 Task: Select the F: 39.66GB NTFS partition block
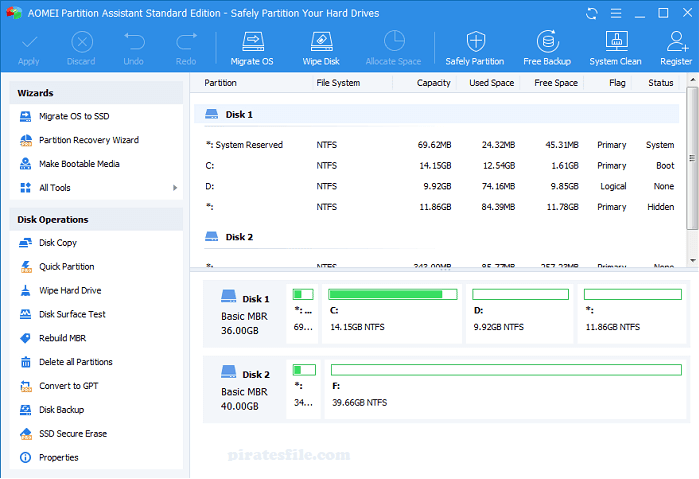[x=506, y=390]
